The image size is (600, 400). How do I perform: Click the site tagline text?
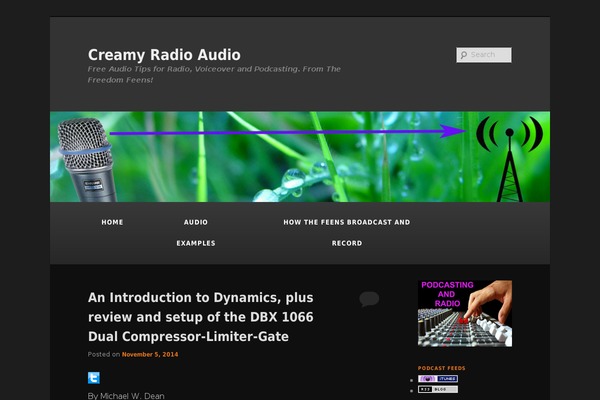[x=214, y=74]
